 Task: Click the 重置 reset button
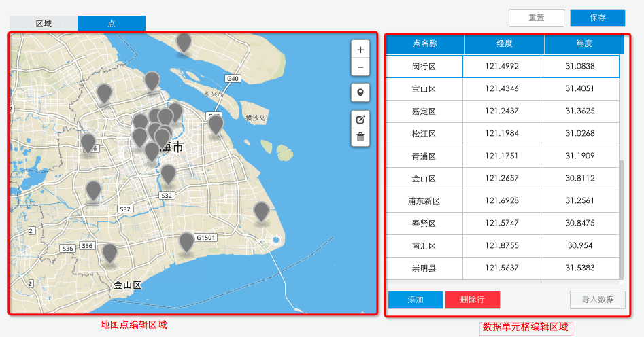click(x=537, y=18)
